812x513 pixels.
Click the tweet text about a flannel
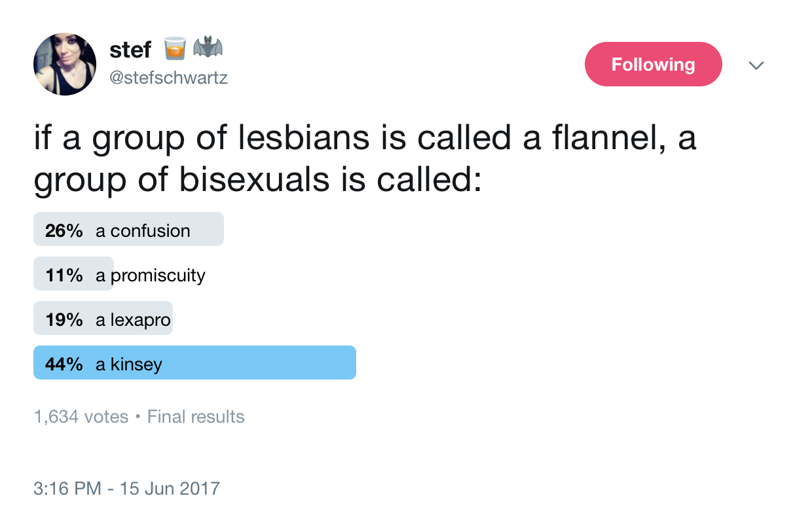(364, 159)
